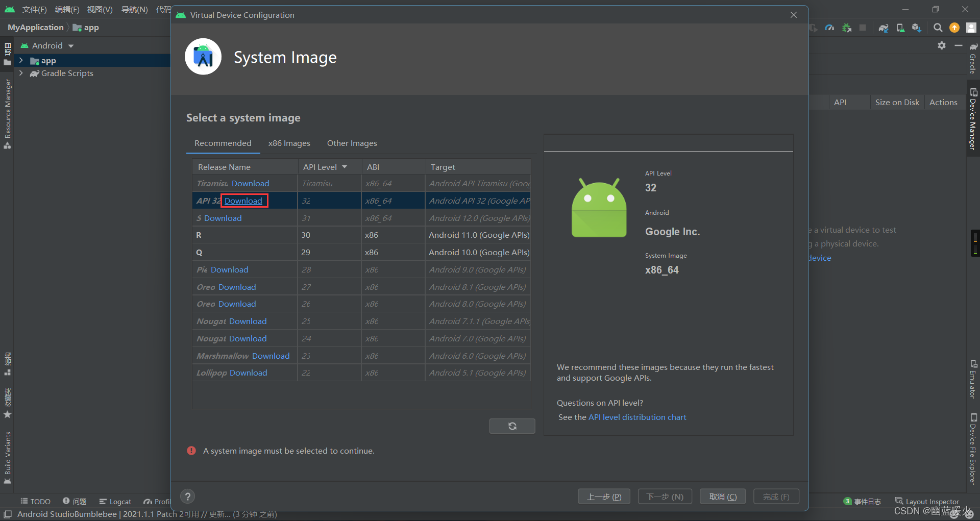980x521 pixels.
Task: Click the orange update arrow icon
Action: click(954, 28)
